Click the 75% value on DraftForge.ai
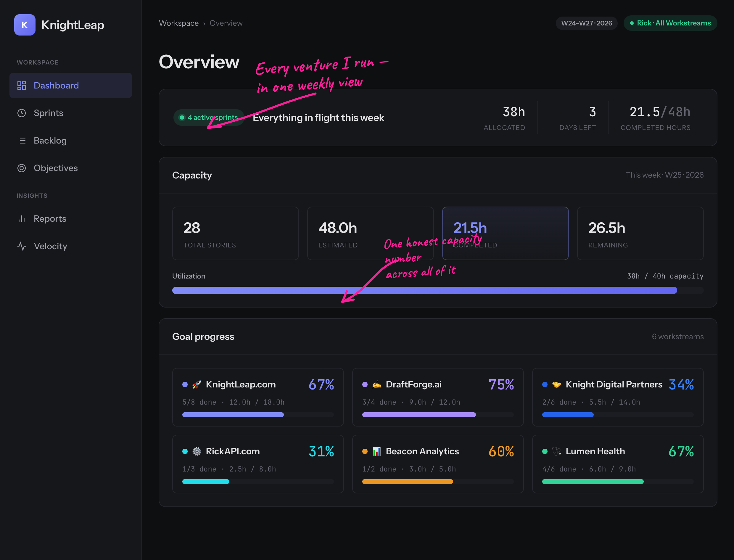This screenshot has width=734, height=560. tap(501, 384)
